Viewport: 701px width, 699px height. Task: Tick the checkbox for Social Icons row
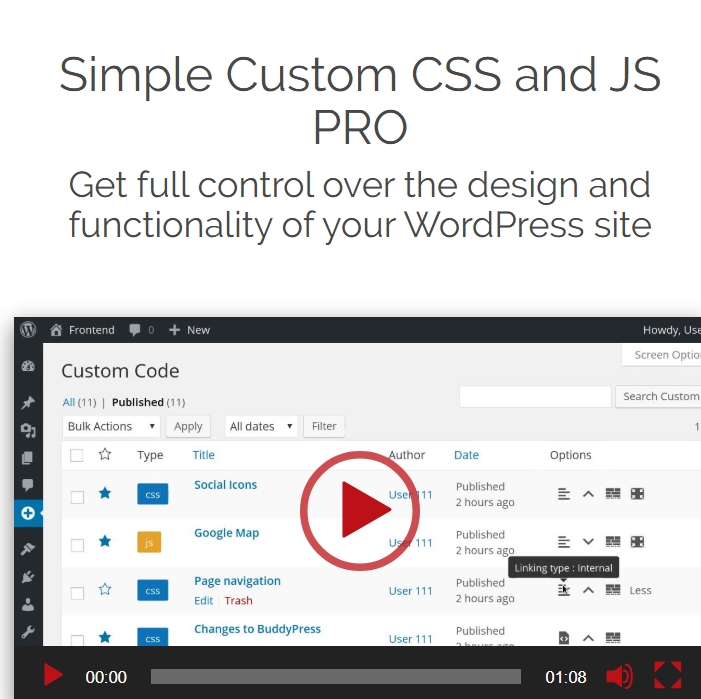[x=77, y=497]
